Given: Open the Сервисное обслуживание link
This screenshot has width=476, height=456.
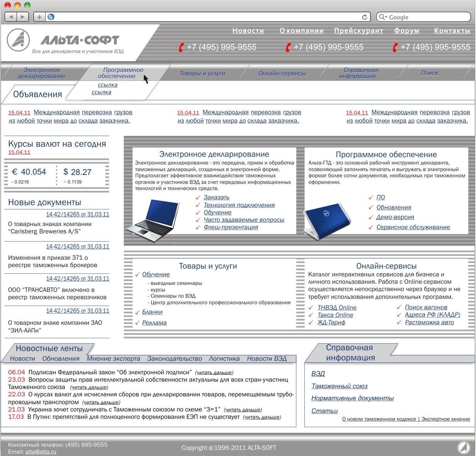Looking at the screenshot, I should tap(413, 227).
